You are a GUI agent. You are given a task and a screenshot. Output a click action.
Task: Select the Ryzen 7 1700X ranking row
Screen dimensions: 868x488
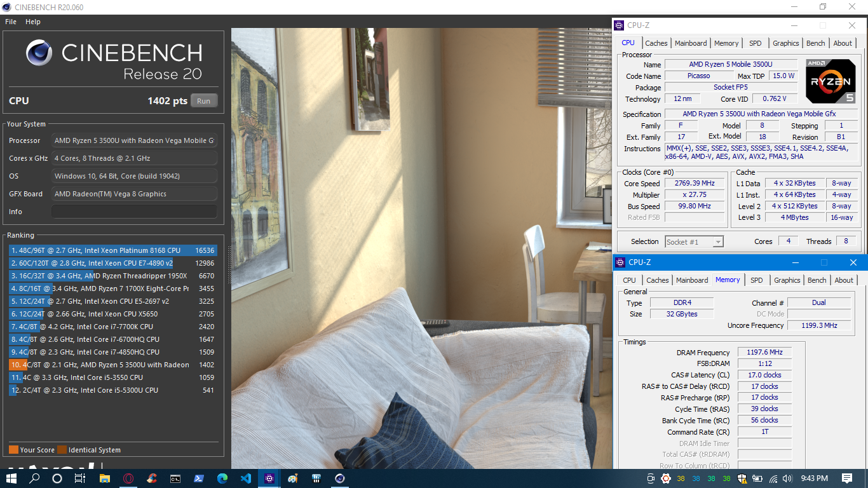(x=112, y=288)
